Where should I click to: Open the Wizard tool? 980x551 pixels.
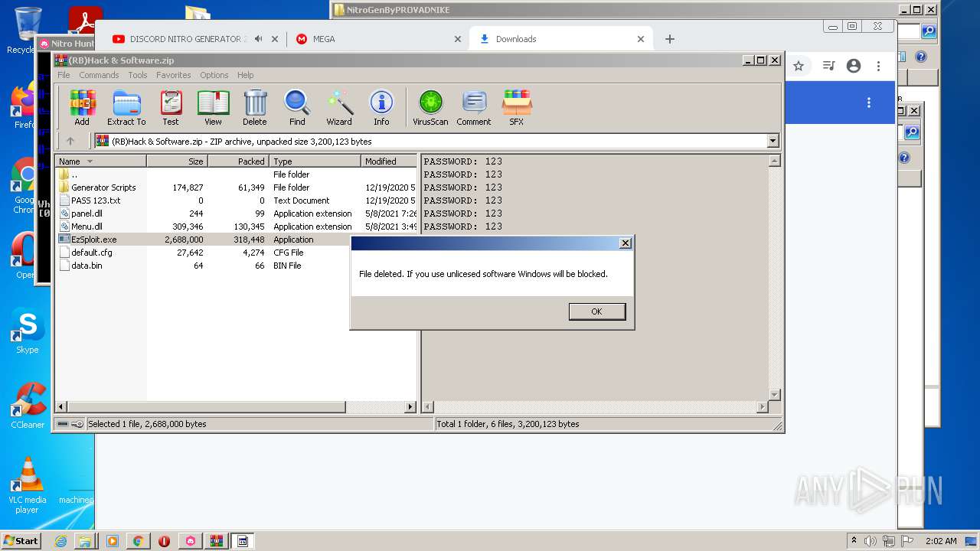(339, 107)
